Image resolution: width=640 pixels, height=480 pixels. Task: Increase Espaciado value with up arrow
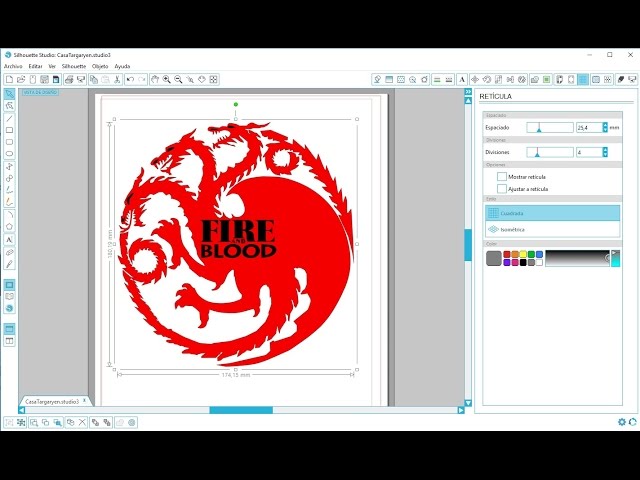605,125
